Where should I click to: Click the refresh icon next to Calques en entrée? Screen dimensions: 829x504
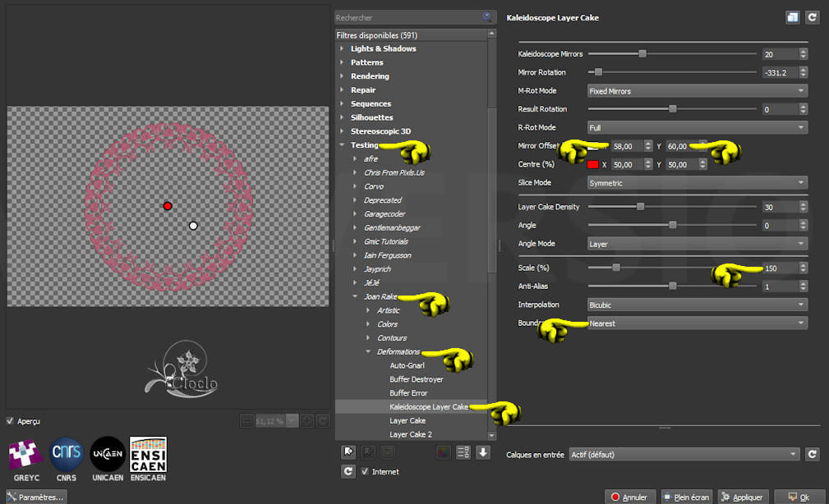[x=812, y=454]
